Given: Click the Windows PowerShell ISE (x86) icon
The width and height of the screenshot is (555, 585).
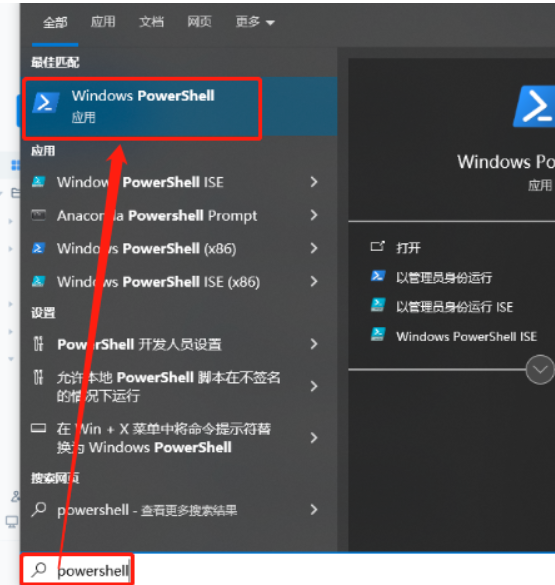Looking at the screenshot, I should 39,281.
